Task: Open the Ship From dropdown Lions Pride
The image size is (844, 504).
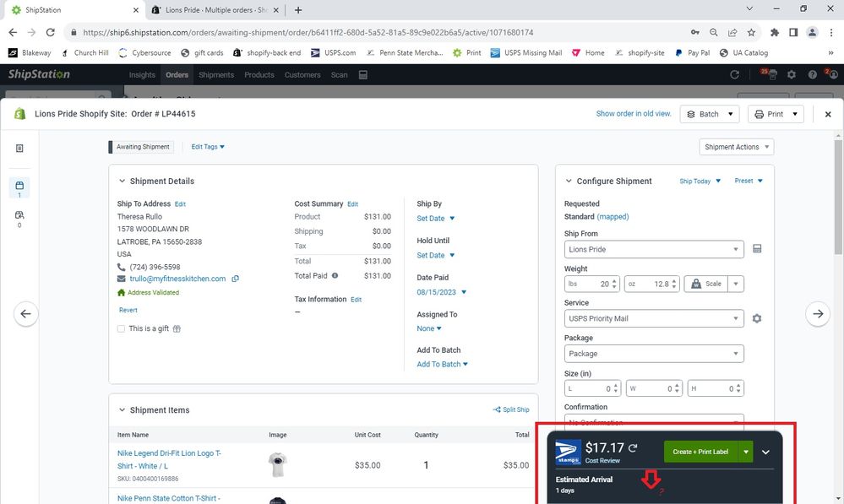Action: pyautogui.click(x=654, y=249)
